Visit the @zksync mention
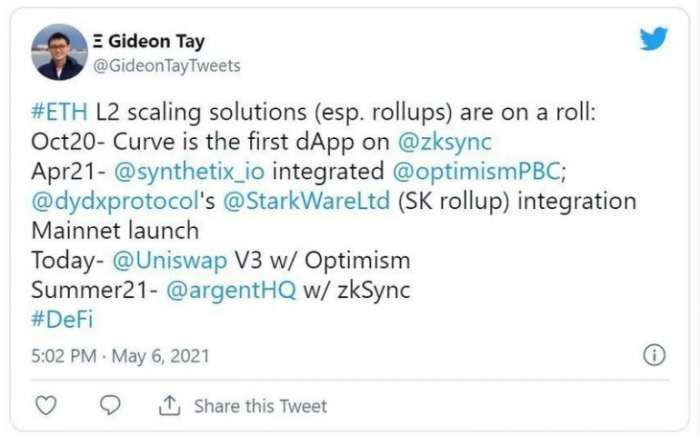 coord(445,142)
